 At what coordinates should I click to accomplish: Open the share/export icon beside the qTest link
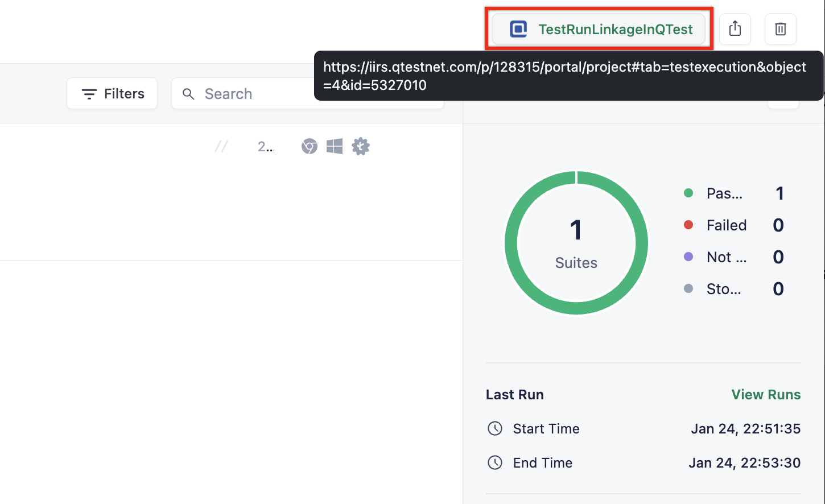click(x=735, y=28)
